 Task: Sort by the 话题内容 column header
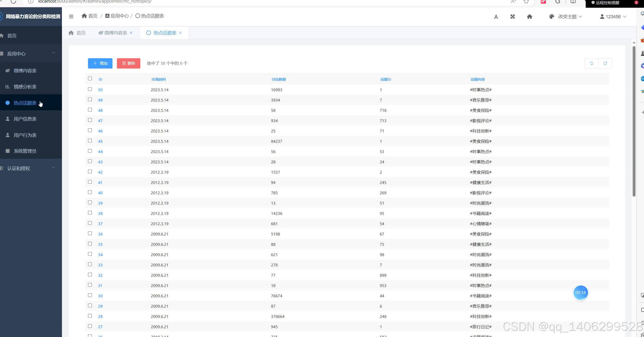478,79
